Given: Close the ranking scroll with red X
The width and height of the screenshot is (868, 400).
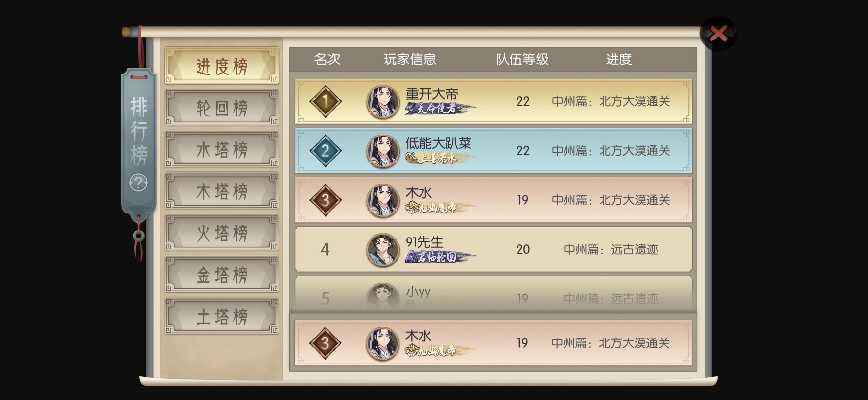Looking at the screenshot, I should [718, 33].
